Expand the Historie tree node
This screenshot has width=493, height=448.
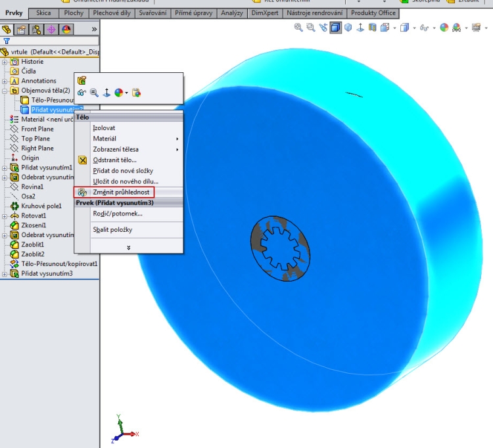click(x=5, y=62)
